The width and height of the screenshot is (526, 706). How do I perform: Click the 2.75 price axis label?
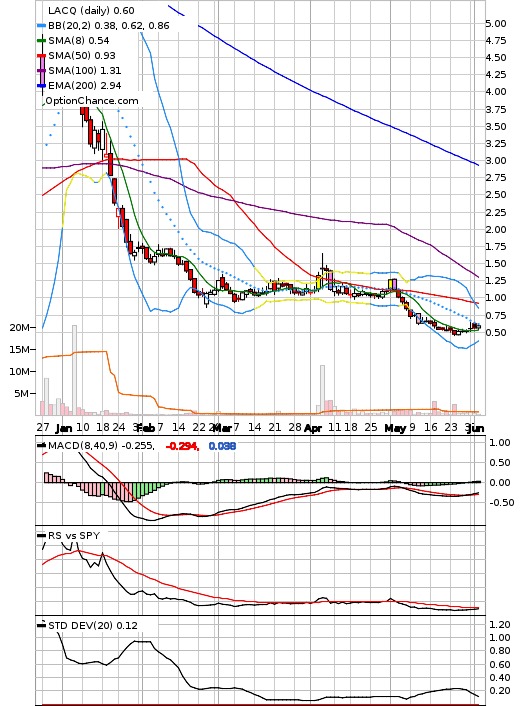click(x=496, y=178)
